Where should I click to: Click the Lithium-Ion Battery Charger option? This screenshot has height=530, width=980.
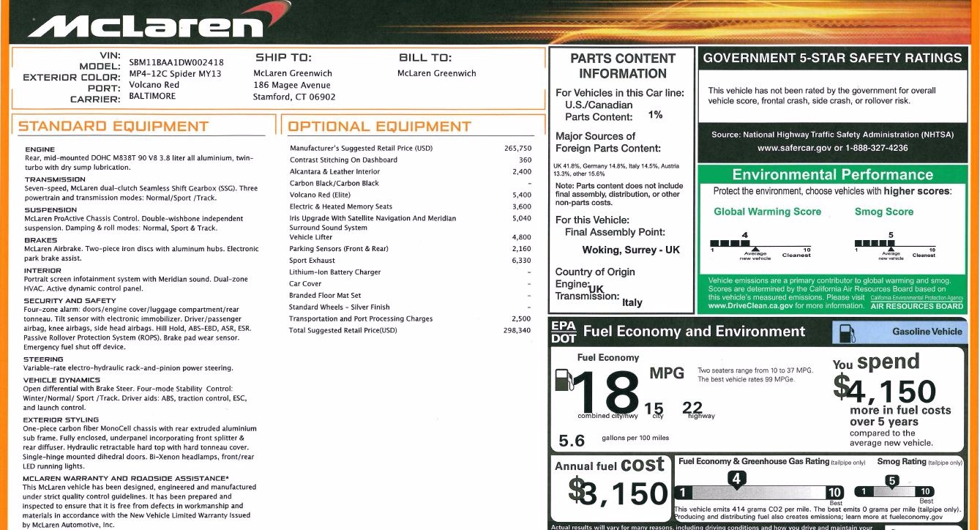tap(335, 272)
